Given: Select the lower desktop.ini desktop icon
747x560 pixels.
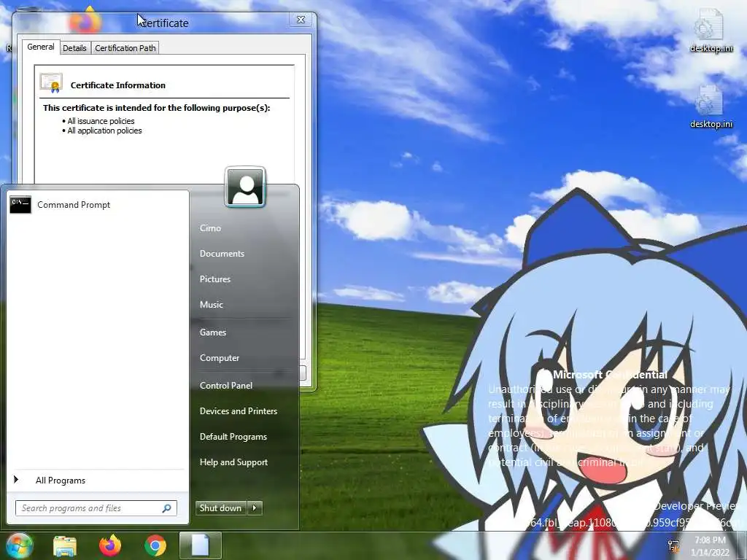Looking at the screenshot, I should point(711,106).
